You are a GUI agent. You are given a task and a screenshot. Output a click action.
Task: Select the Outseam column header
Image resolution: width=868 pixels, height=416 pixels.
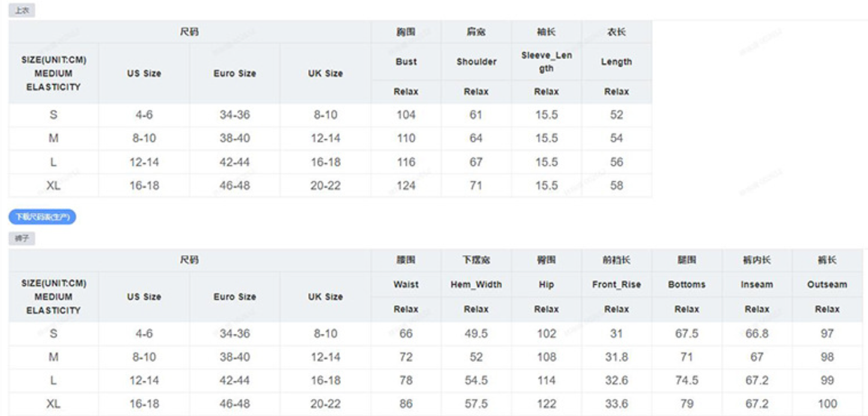tap(827, 285)
